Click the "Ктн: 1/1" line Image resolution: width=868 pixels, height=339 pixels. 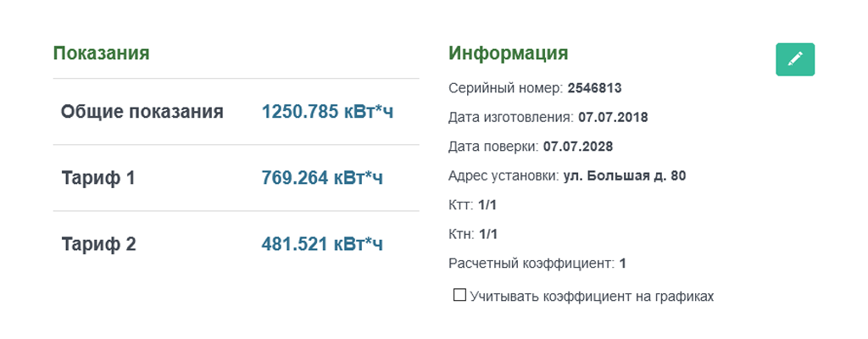coord(473,235)
